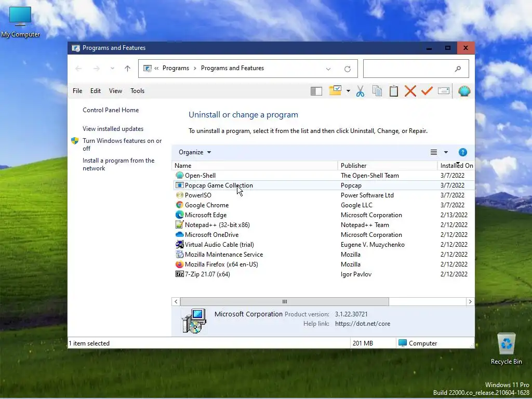Click the Microsoft Edge icon in list

179,215
